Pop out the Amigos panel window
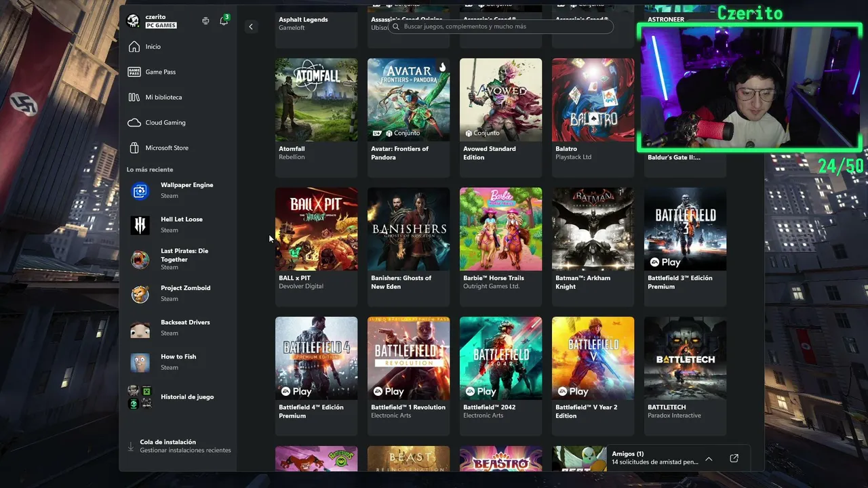The image size is (868, 488). (x=734, y=458)
